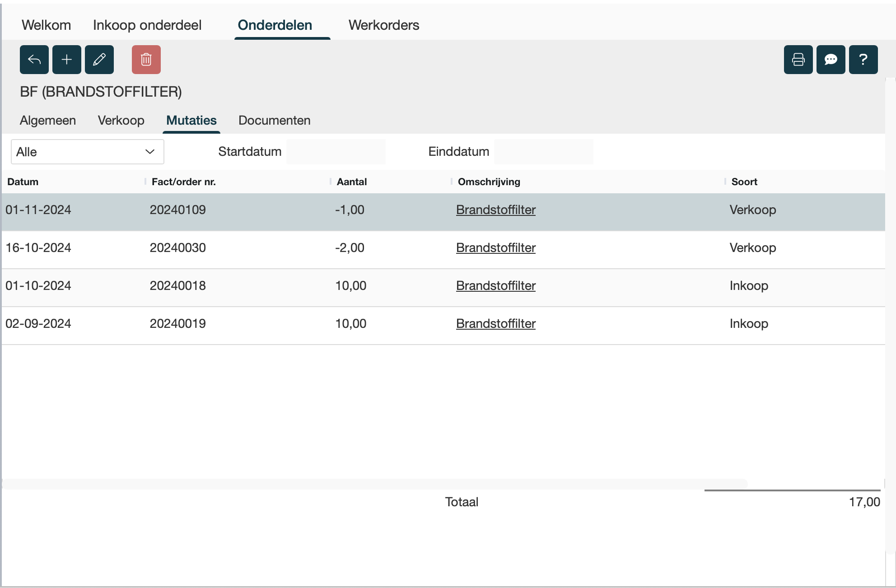Open Brandstoffilter link for order 20240030

click(495, 248)
